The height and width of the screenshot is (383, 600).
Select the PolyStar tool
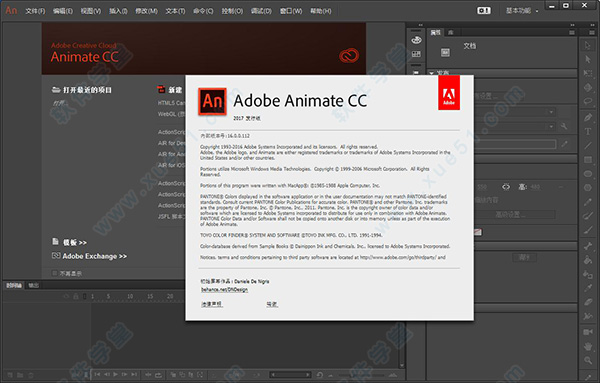point(588,187)
